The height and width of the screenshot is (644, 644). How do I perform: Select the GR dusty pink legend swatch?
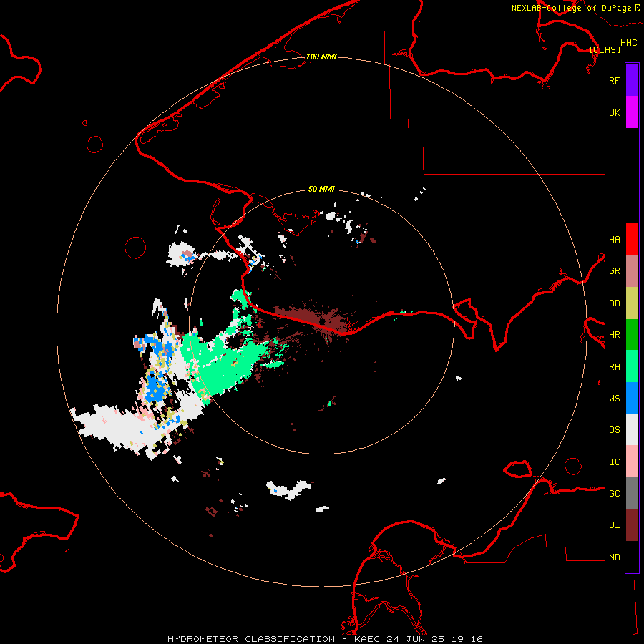pyautogui.click(x=632, y=271)
